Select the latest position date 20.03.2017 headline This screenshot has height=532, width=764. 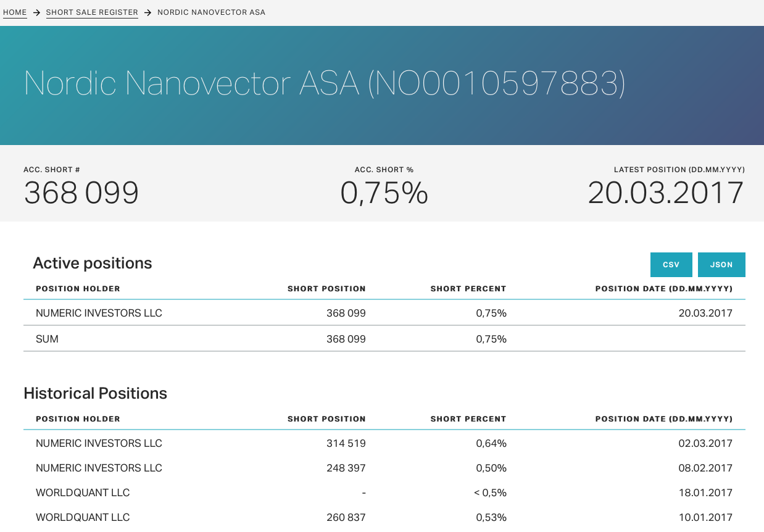pos(666,193)
